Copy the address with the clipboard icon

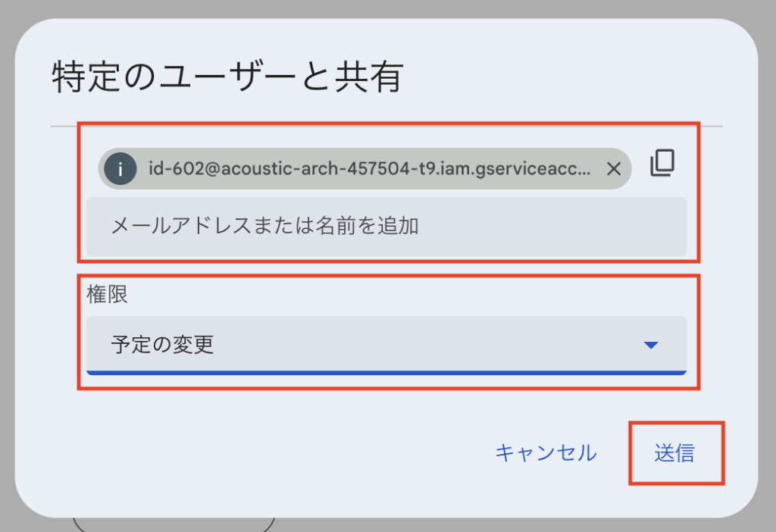click(662, 163)
